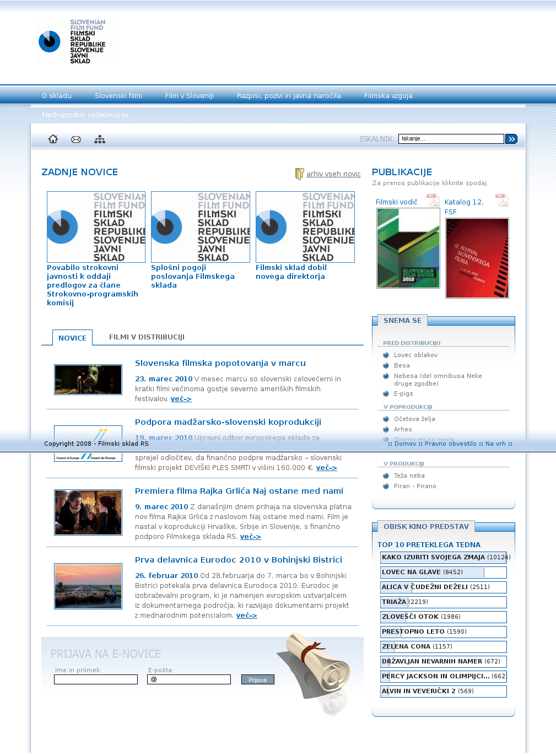Click the Slovenian Film Fund logo

click(73, 42)
